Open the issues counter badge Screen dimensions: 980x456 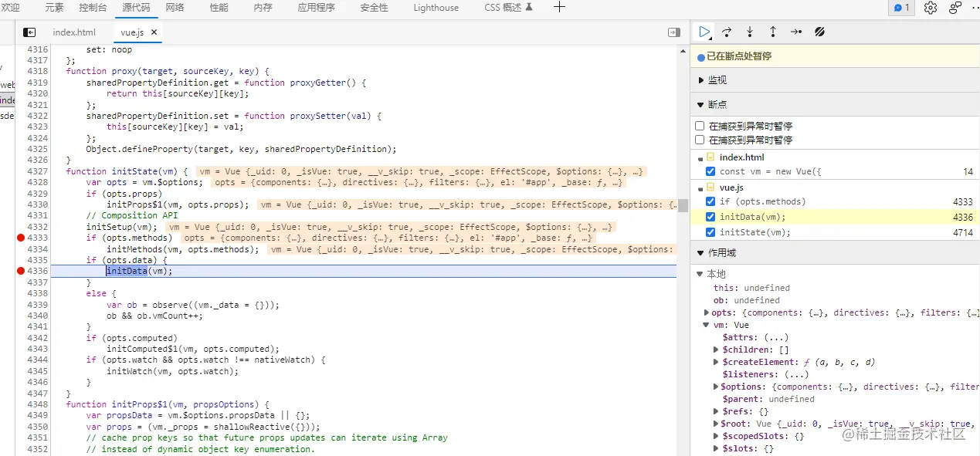[x=902, y=8]
